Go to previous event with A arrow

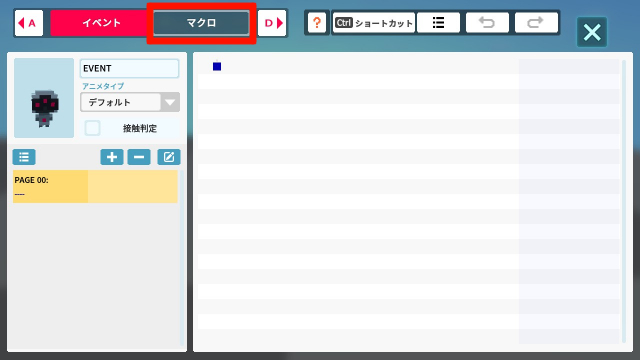tap(29, 23)
